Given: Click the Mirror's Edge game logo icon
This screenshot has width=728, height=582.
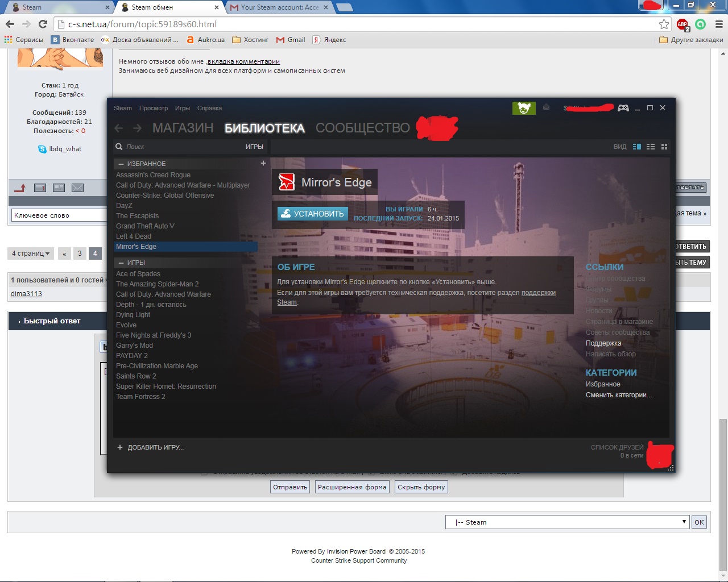Looking at the screenshot, I should (x=286, y=182).
